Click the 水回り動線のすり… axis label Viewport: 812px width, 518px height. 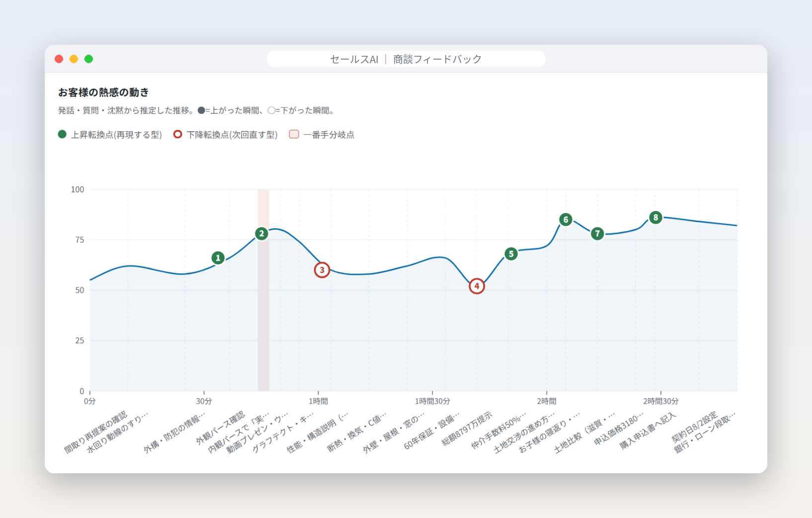117,432
